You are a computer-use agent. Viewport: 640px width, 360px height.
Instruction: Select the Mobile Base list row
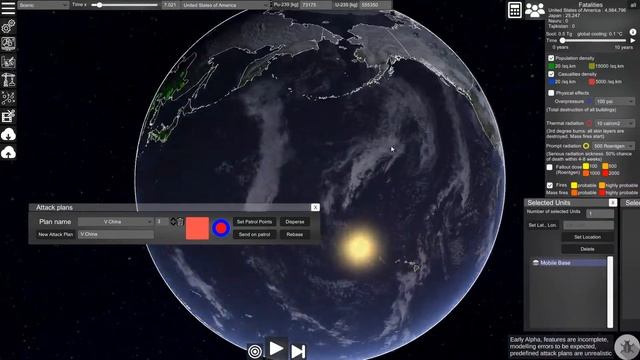point(569,263)
